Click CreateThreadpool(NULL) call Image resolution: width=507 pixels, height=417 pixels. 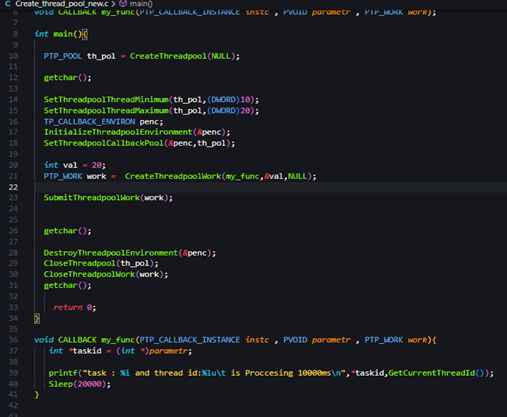182,56
